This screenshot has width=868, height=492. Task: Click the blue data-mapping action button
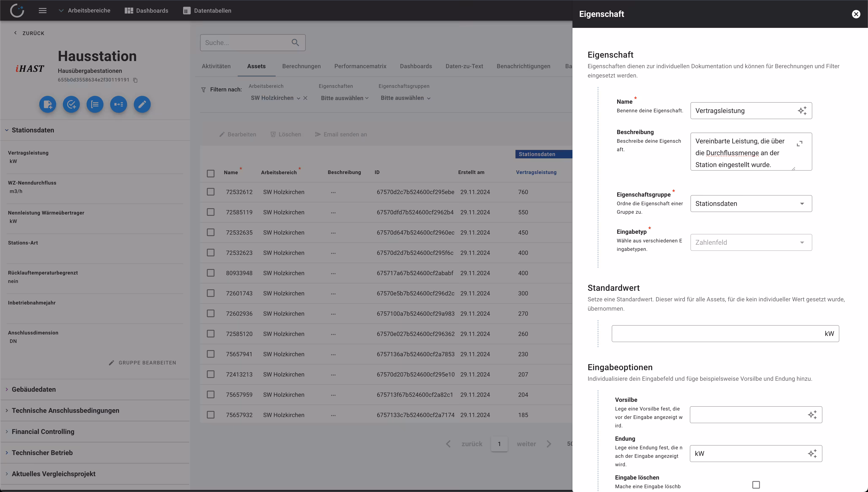click(119, 104)
